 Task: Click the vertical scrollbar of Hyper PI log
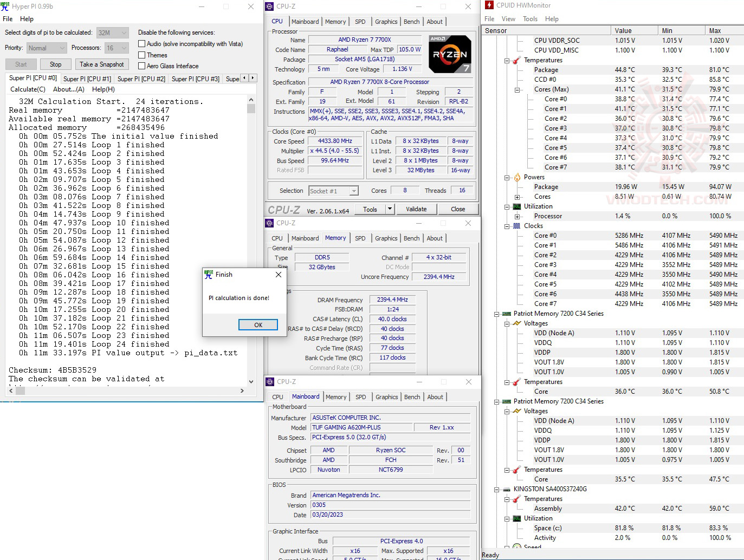pos(251,240)
